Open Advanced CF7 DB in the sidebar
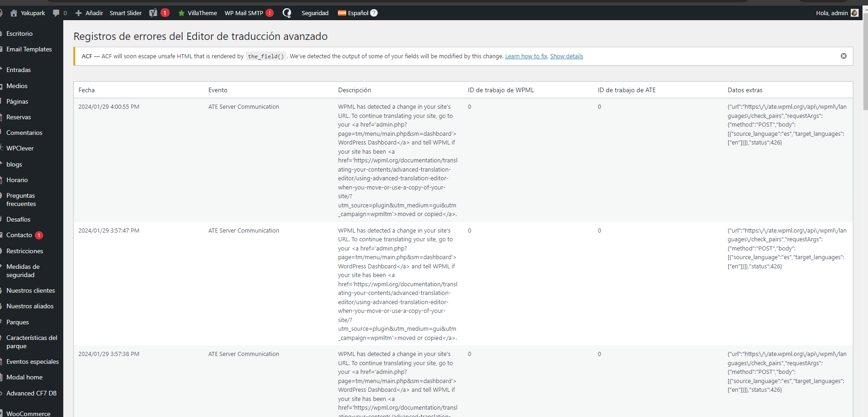The height and width of the screenshot is (417, 868). pos(32,393)
